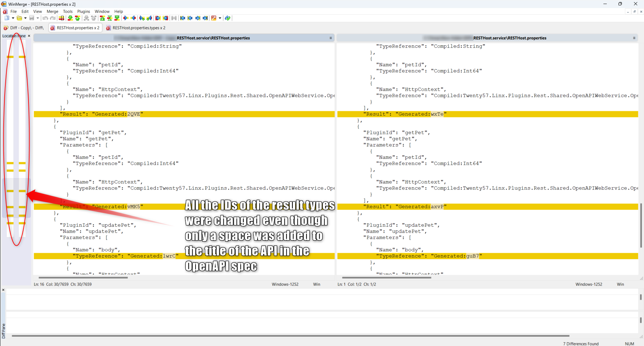Expand the Options wrench dropdown arrow
Viewport: 644px width, 346px height.
coord(220,18)
